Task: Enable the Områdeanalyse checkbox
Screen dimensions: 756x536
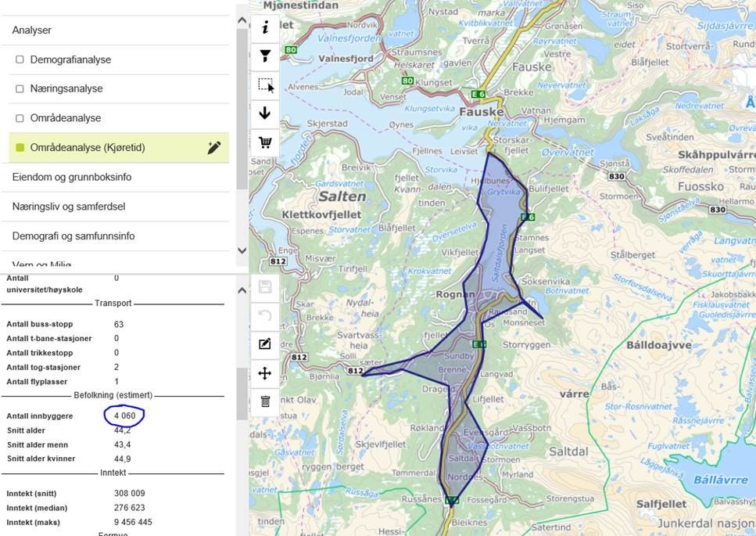Action: click(20, 117)
